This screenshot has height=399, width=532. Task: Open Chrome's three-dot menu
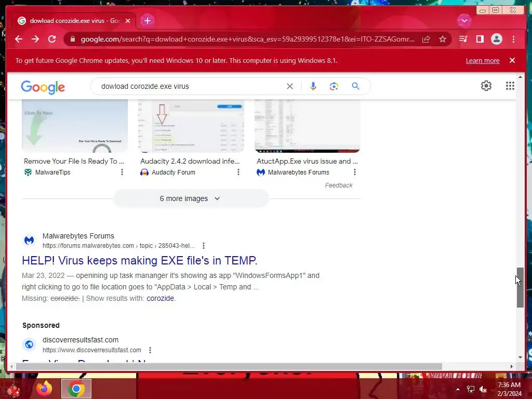coord(513,39)
